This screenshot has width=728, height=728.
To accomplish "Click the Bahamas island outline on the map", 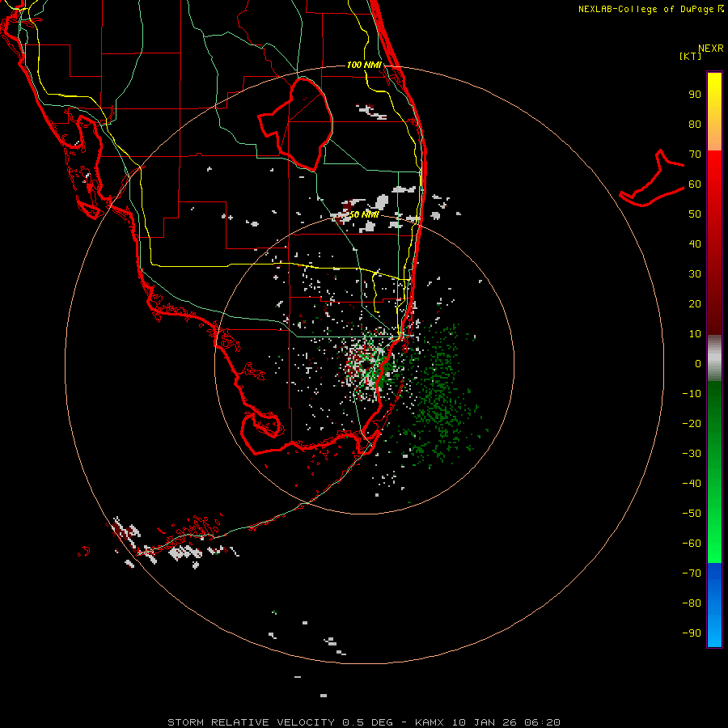I will tap(652, 178).
